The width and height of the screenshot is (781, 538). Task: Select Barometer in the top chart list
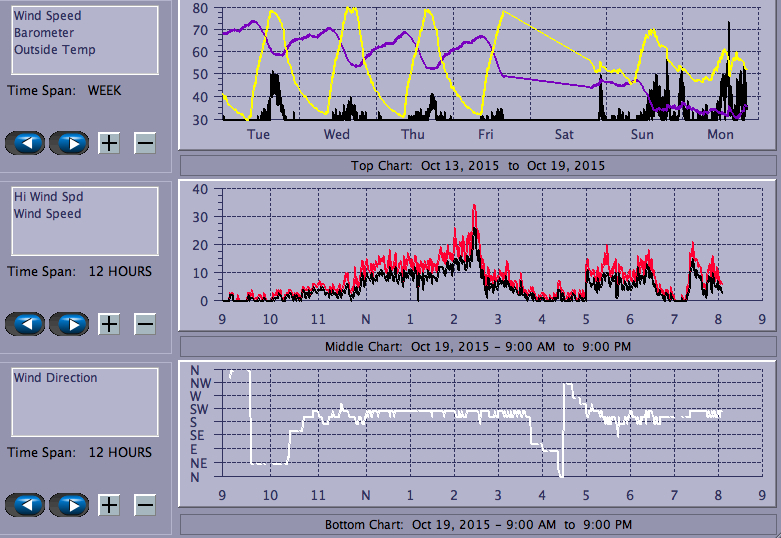43,33
